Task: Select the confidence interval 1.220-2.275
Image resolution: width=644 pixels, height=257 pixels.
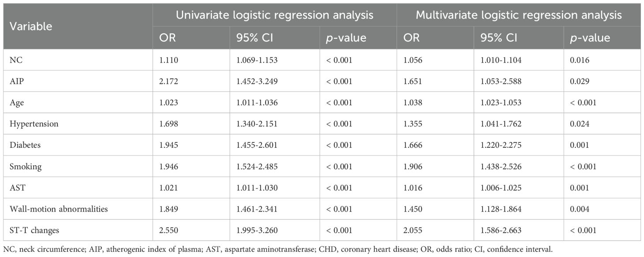Action: coord(502,145)
